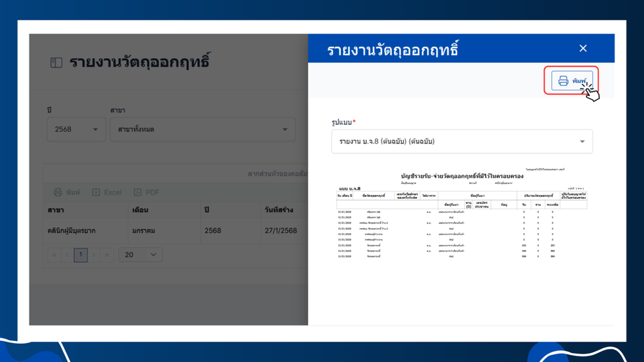Go to previous page of pagination
Image resolution: width=644 pixels, height=362 pixels.
[x=67, y=255]
